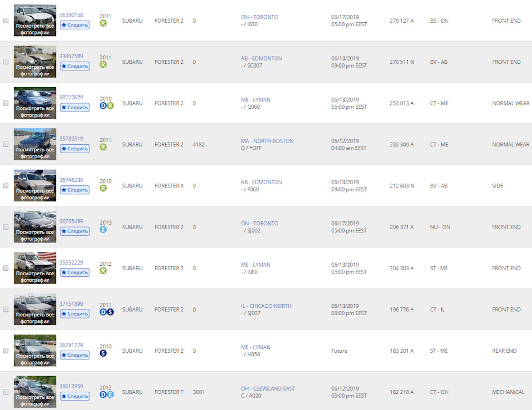
Task: Open the ON - TORONTO location for lot 56380158
Action: [259, 17]
